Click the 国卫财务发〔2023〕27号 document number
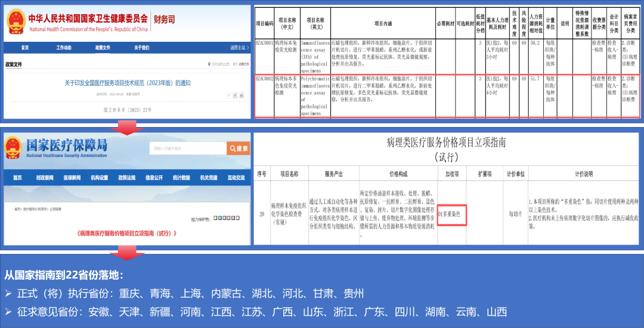Screen dimensions: 644x328 point(128,110)
